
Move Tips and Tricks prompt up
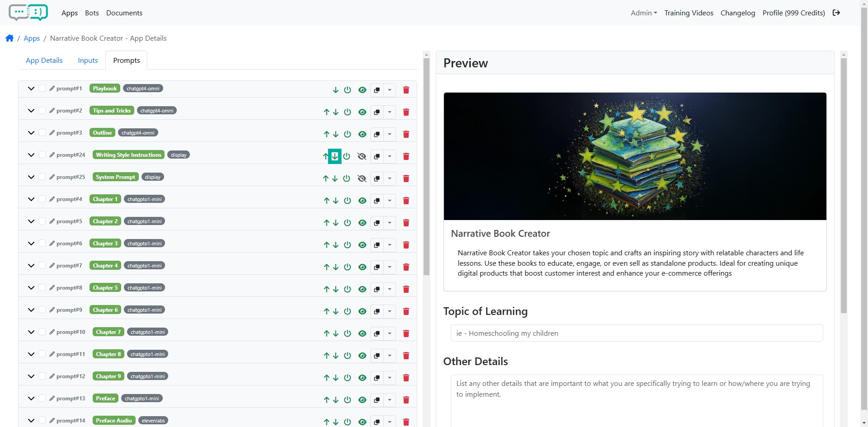326,112
